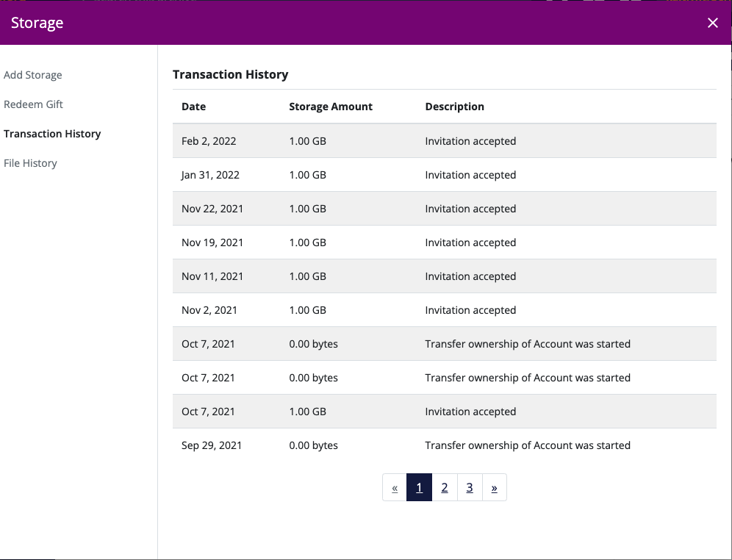Click the Storage Amount column header
Screen dimensions: 732x560
coord(331,107)
